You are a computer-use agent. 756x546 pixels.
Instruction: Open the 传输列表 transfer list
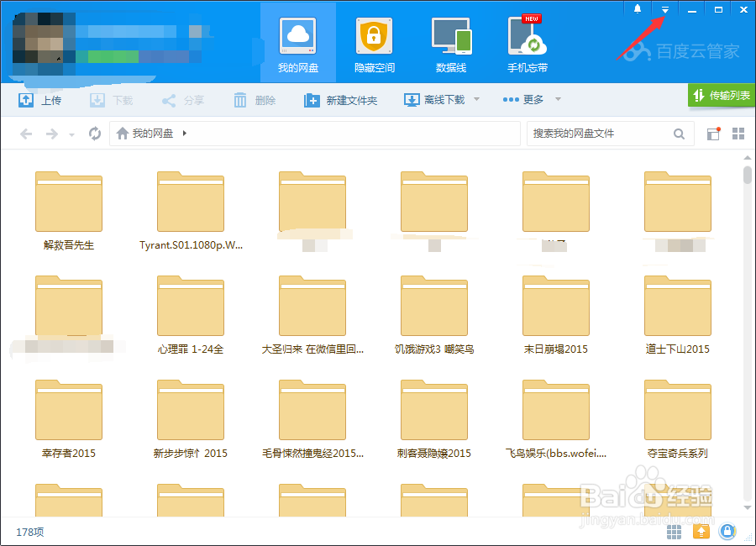[x=721, y=96]
